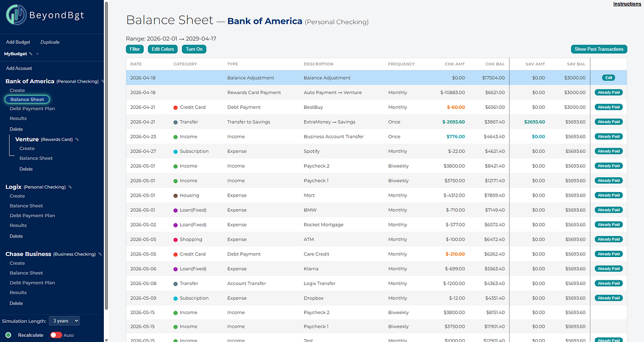This screenshot has height=342, width=644.
Task: Click the pencil icon beside Chase Business
Action: [x=100, y=254]
